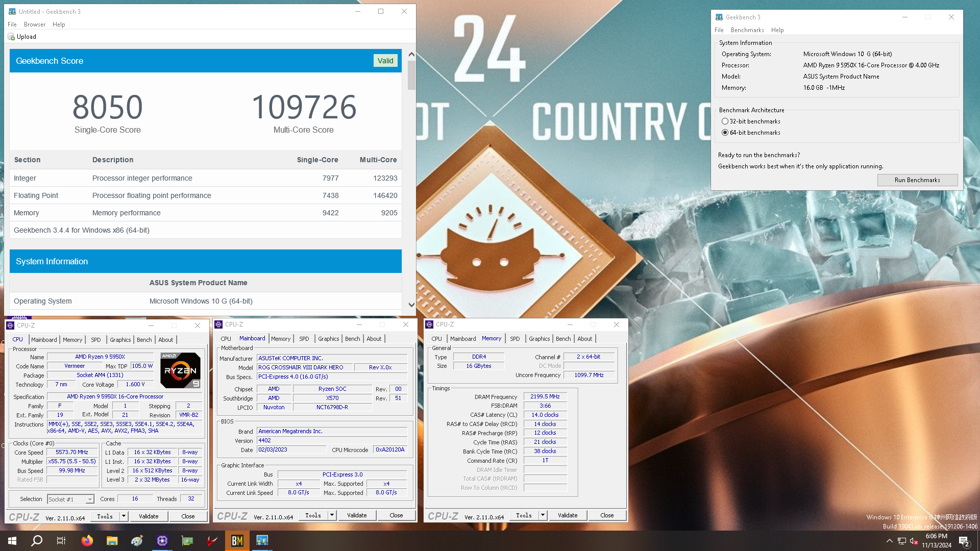Open the Windows Start menu

pos(12,541)
